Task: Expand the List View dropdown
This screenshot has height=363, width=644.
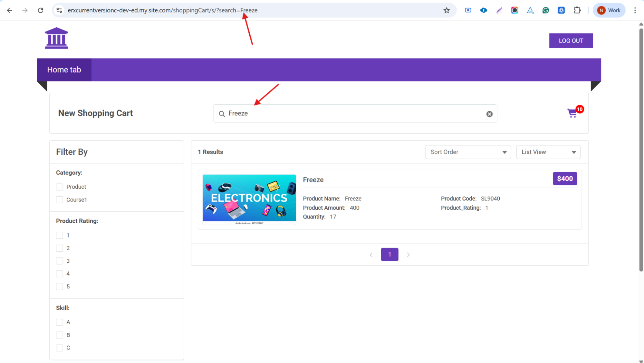Action: click(548, 152)
